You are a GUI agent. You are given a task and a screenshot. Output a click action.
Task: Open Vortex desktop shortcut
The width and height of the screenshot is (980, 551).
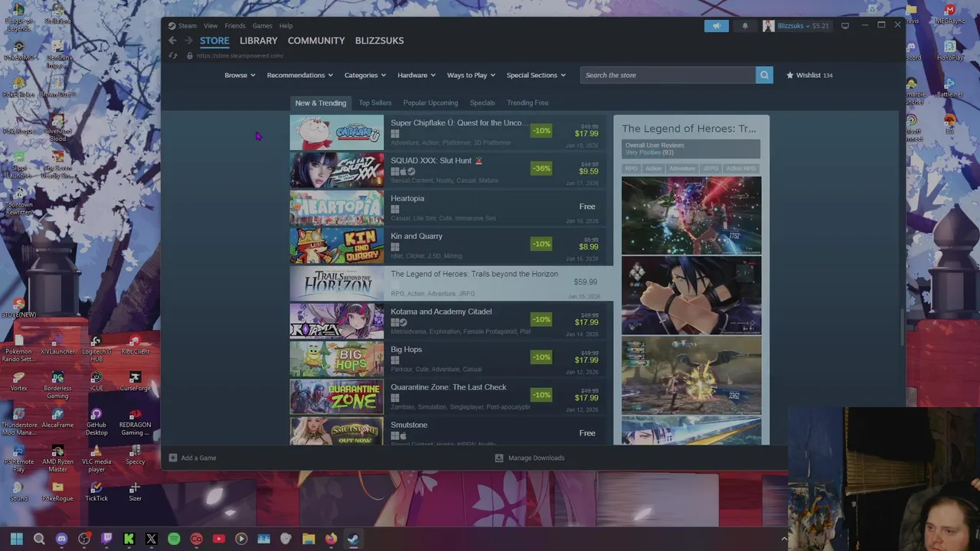pos(19,382)
